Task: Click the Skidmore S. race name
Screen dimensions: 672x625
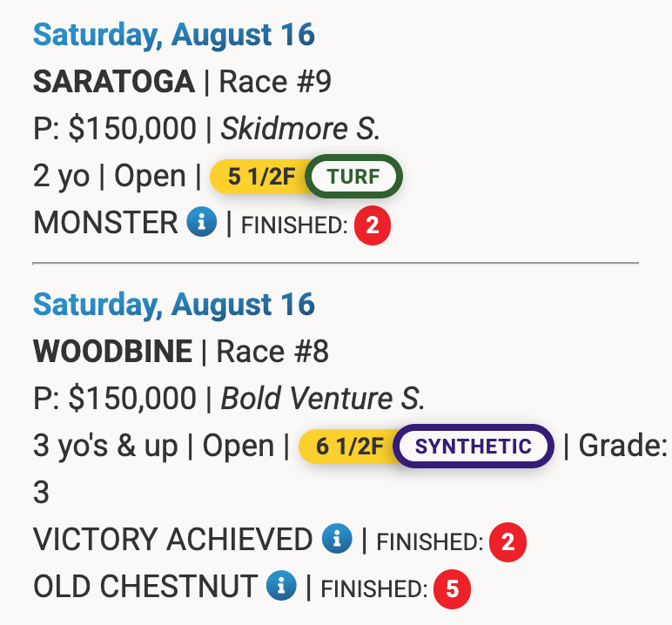Action: tap(300, 128)
